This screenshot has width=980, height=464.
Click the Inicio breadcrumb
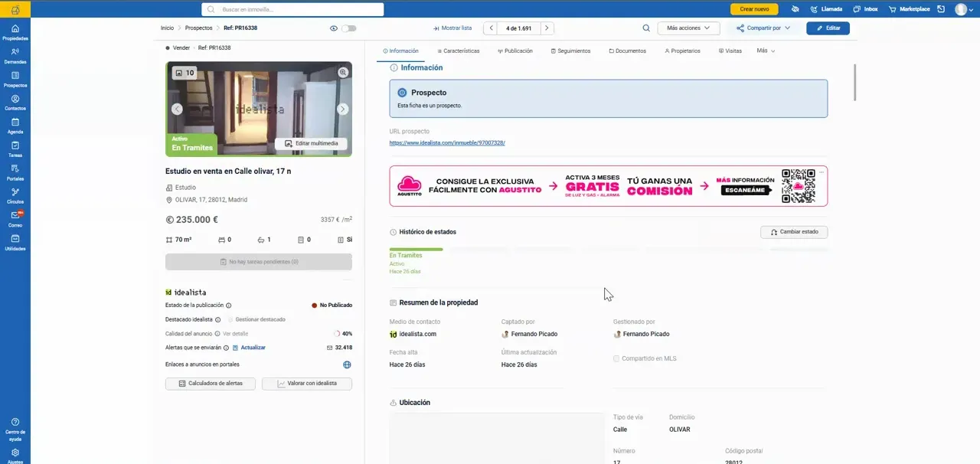coord(167,28)
